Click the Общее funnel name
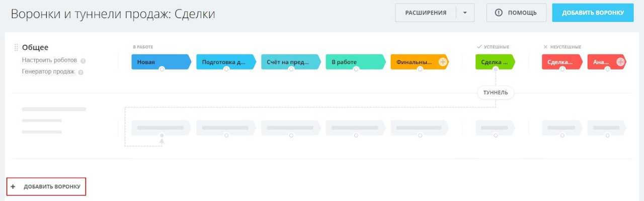The width and height of the screenshot is (644, 201). click(x=35, y=47)
